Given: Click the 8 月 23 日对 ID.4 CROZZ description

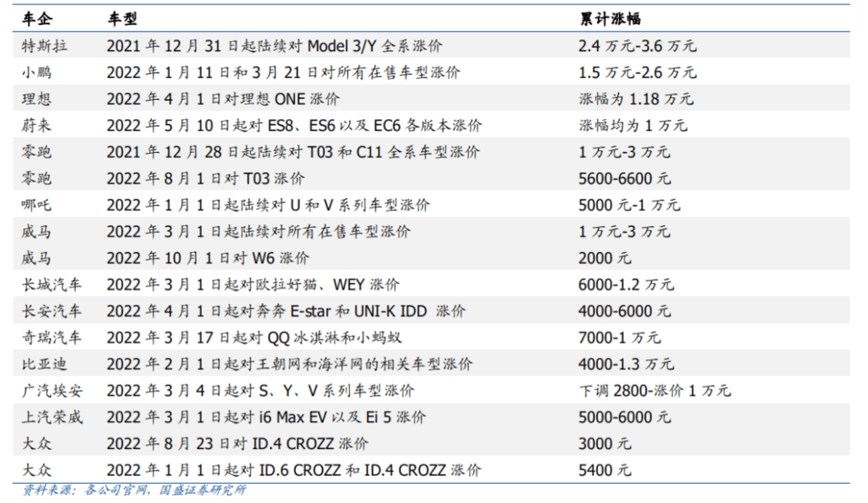Looking at the screenshot, I should point(238,444).
